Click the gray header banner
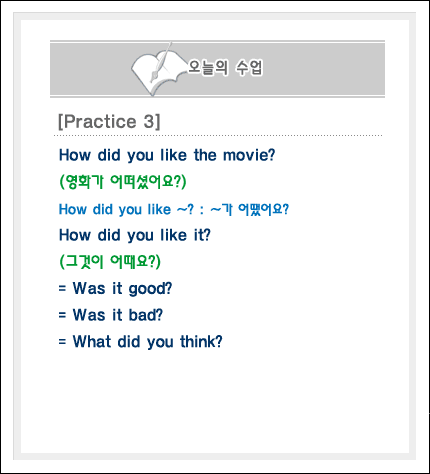Viewport: 430px width, 474px height. [217, 69]
